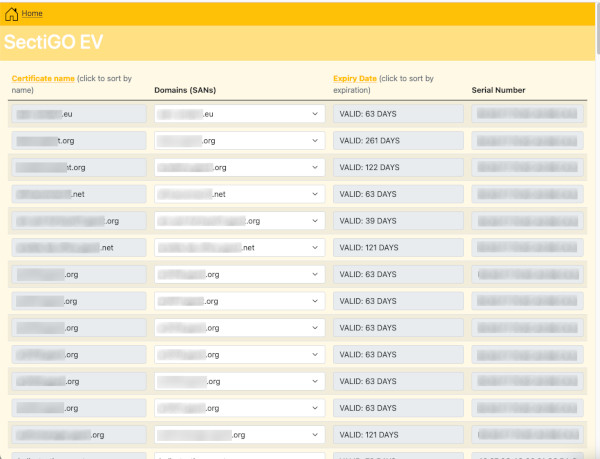Expand domains dropdown in 122 DAYS row
The image size is (600, 459).
(x=240, y=168)
